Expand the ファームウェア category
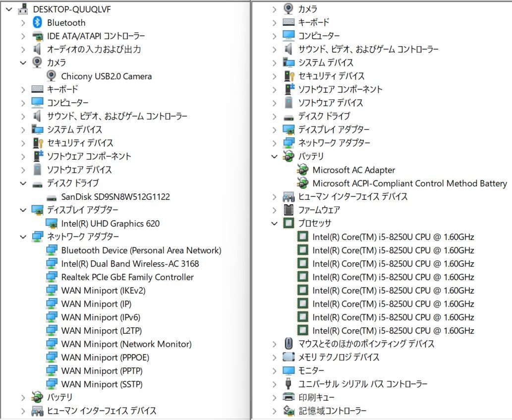This screenshot has height=420, width=512. tap(275, 210)
